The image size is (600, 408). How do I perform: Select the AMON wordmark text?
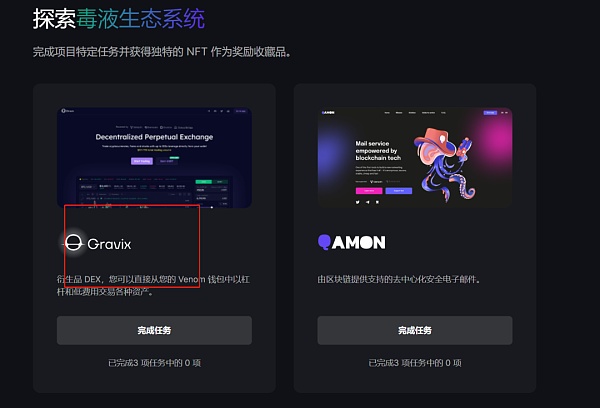tap(359, 242)
